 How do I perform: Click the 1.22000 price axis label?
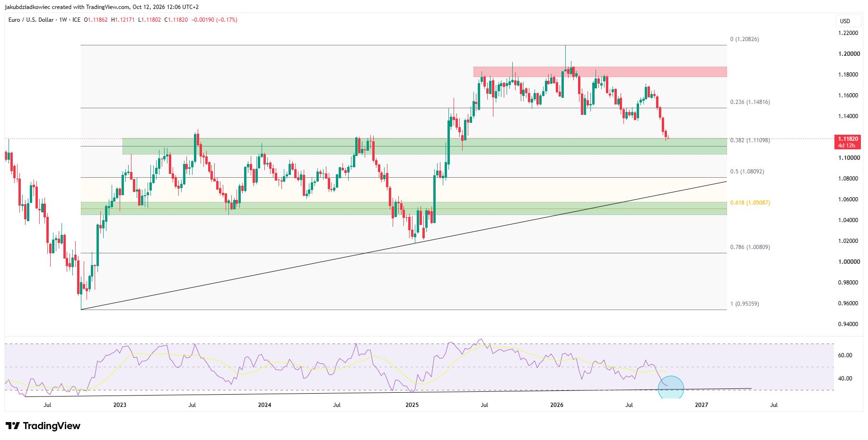[849, 33]
